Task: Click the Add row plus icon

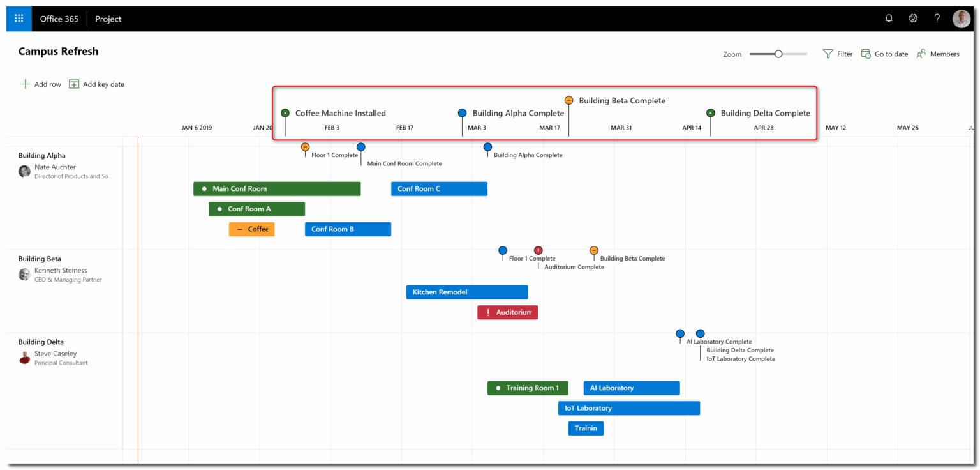Action: coord(25,84)
